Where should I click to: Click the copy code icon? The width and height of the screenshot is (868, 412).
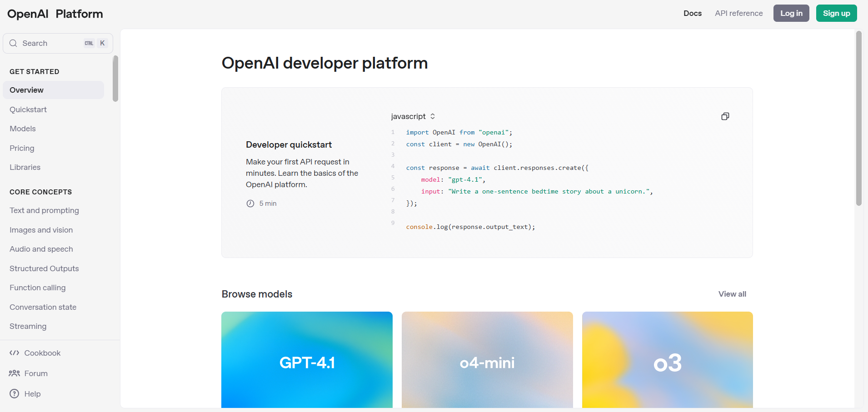725,116
